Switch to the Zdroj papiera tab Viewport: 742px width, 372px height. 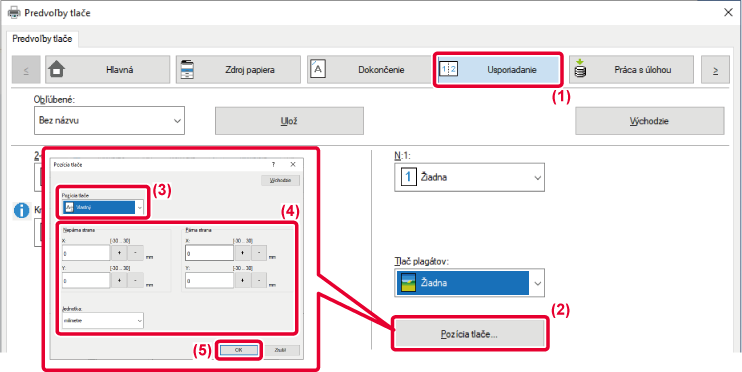tap(238, 70)
